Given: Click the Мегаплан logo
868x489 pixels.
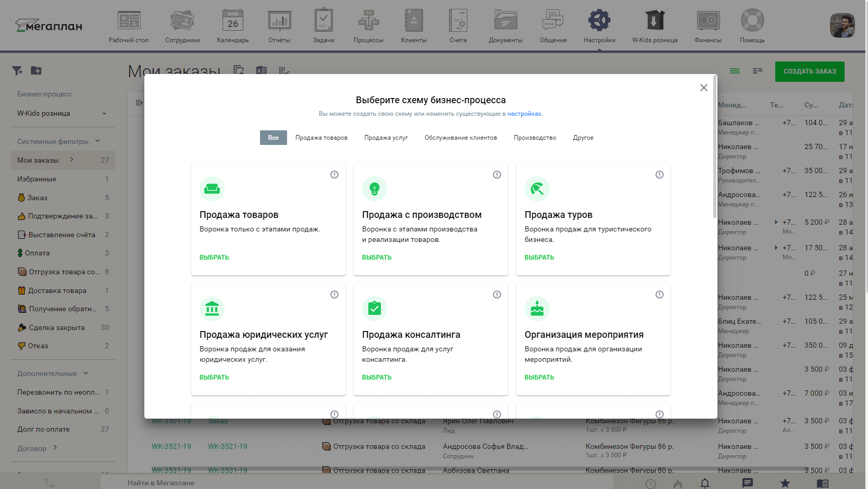Looking at the screenshot, I should (x=48, y=25).
